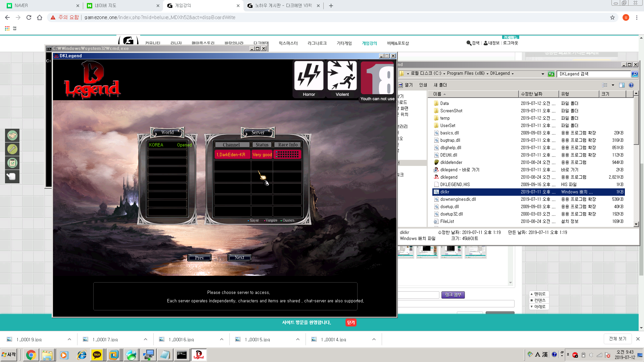Switch to the 노하우 게시판 browser tab

coord(283,5)
